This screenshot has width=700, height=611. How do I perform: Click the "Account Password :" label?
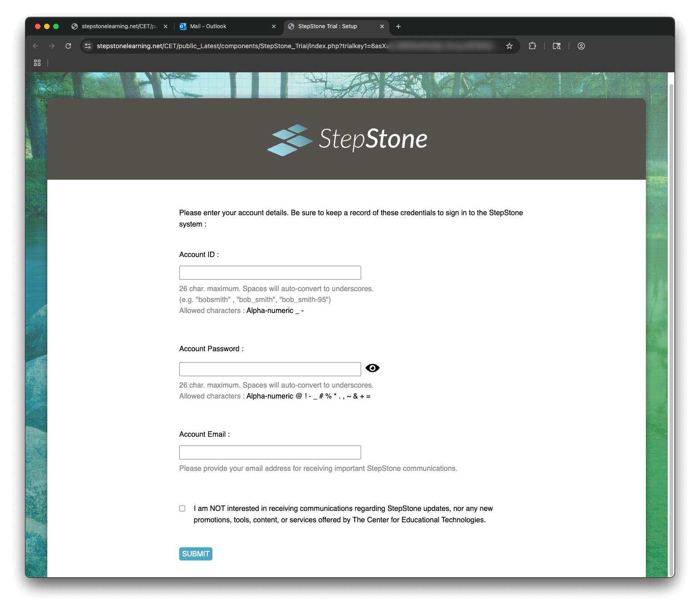pyautogui.click(x=212, y=349)
